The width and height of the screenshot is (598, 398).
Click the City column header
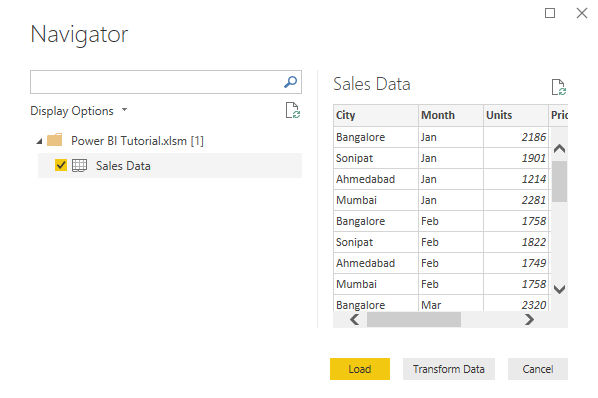pyautogui.click(x=376, y=115)
